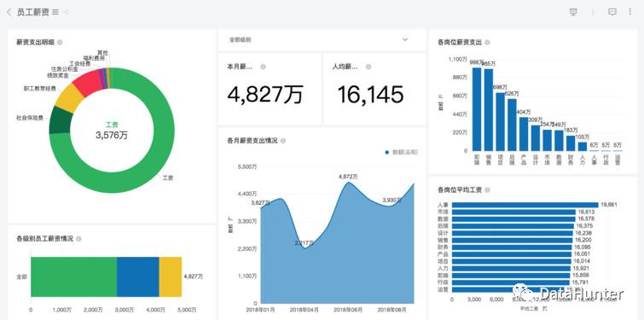Open the hamburger menu next to 员工薪资
The height and width of the screenshot is (320, 644).
pyautogui.click(x=55, y=12)
